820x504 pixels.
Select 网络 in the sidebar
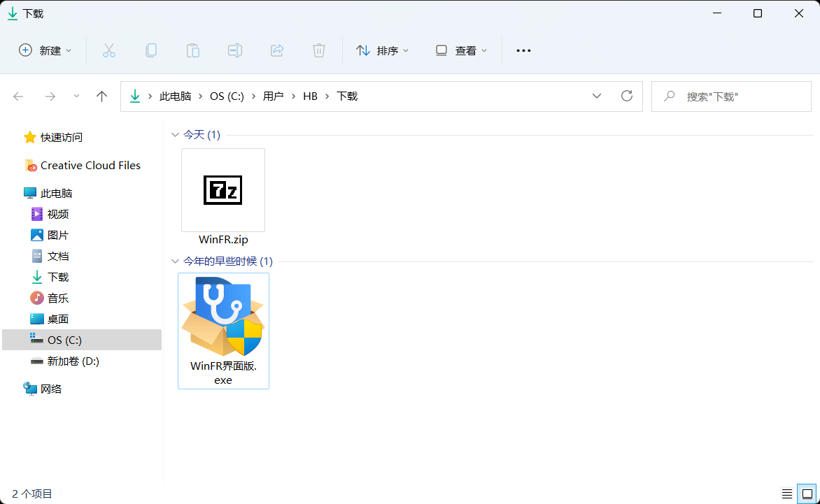click(x=43, y=389)
